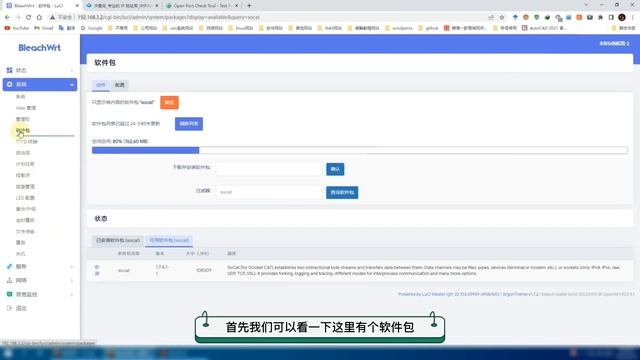Click the Chrome profile avatar

[622, 17]
